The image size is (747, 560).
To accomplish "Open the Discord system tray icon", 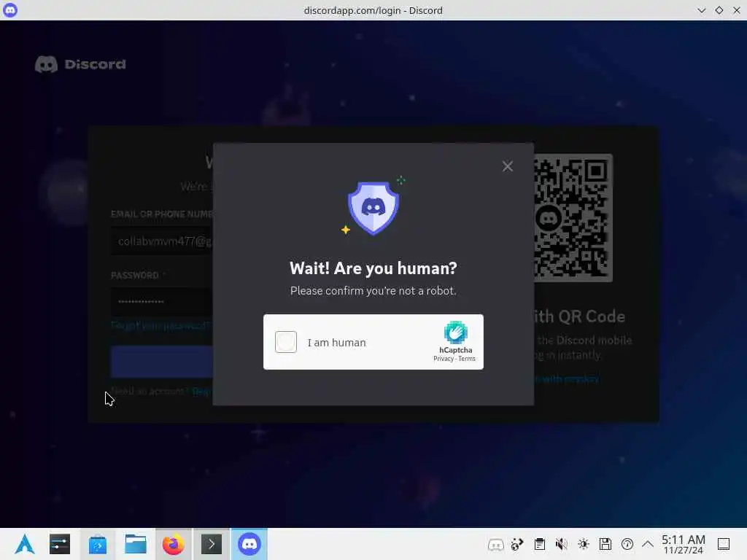I will [x=495, y=544].
